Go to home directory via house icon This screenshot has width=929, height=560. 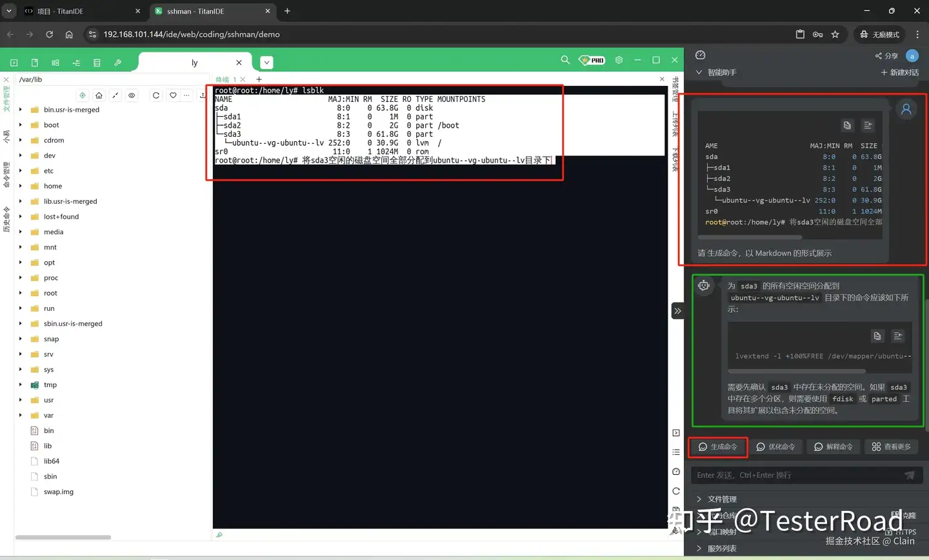coord(99,95)
